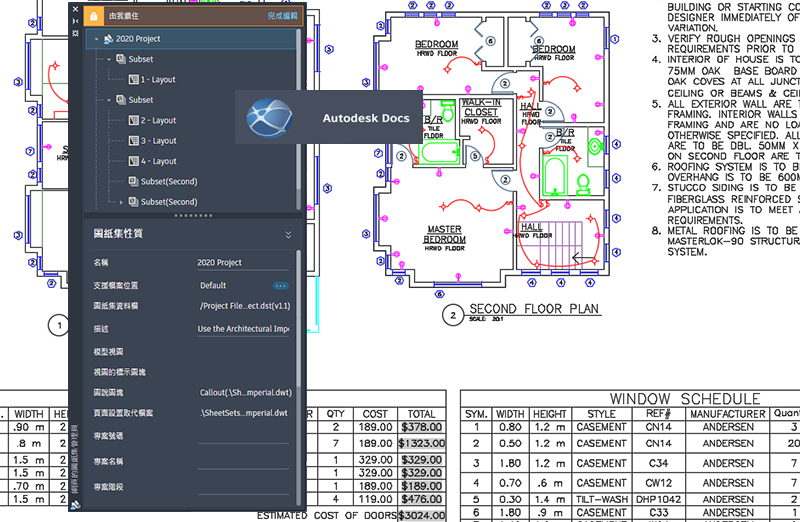This screenshot has height=522, width=800.
Task: Click the 專案名稱 input field
Action: (243, 462)
